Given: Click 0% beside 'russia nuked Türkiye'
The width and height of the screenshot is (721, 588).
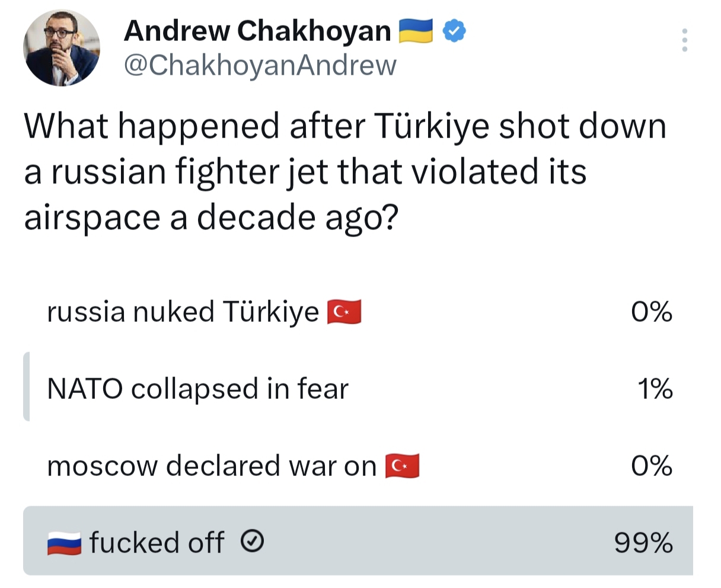Looking at the screenshot, I should point(651,312).
